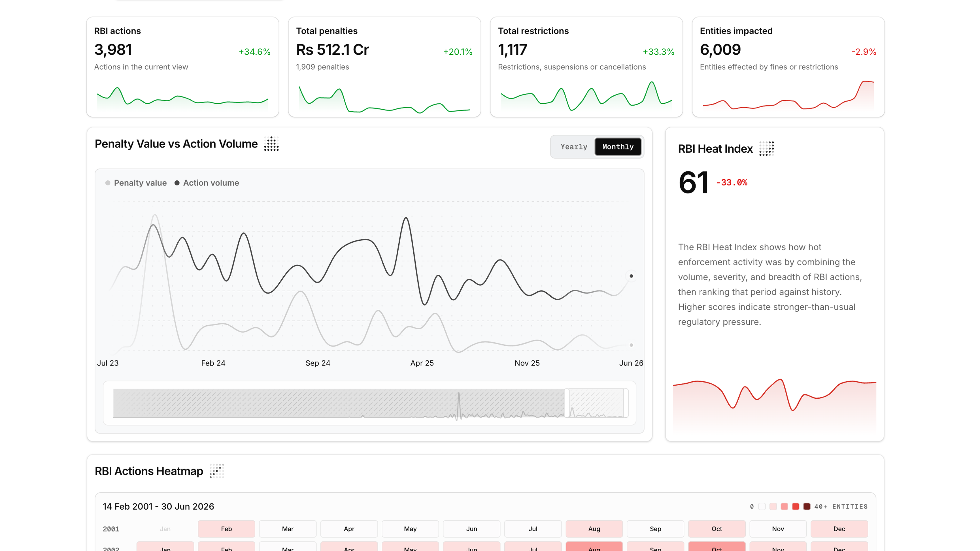980x551 pixels.
Task: Click the 'Apr 25' axis label
Action: [422, 363]
